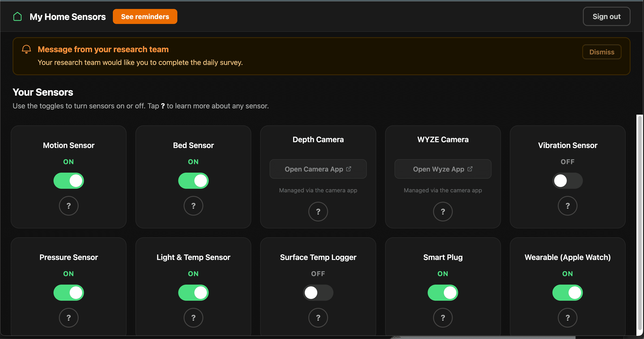This screenshot has height=339, width=644.
Task: Click the Depth Camera card title
Action: (x=318, y=139)
